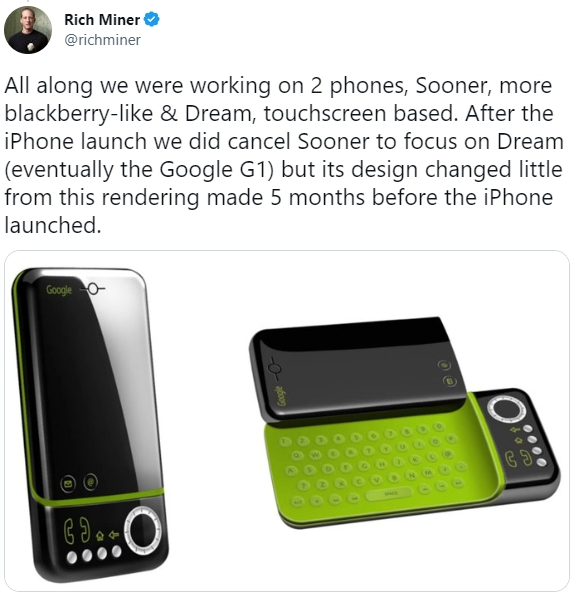Click the Google logo on the upright phone
Viewport: 579px width, 604px height.
[59, 290]
